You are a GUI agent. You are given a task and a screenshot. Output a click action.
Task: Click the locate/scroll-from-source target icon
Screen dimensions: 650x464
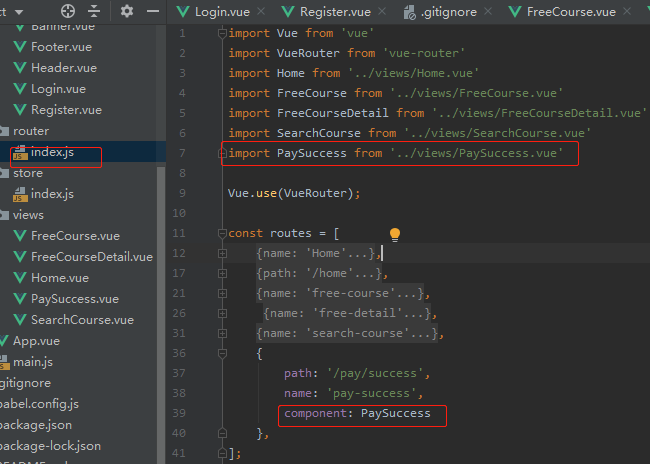68,11
